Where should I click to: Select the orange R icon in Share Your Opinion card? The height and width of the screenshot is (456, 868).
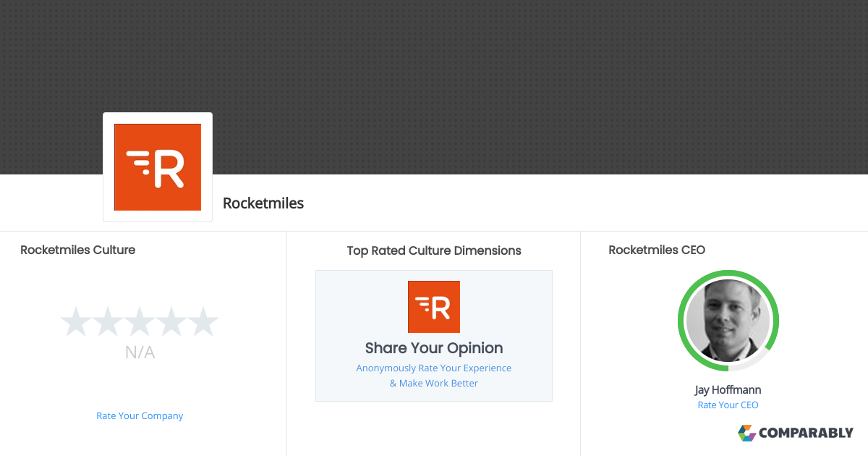point(433,306)
